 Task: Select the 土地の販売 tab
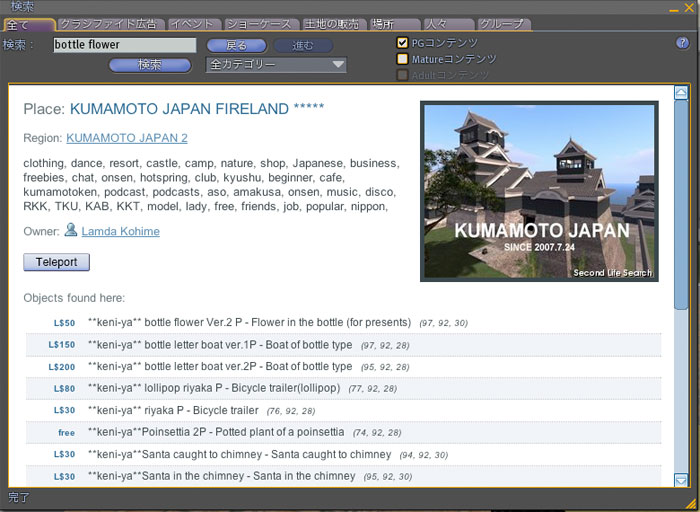[x=332, y=24]
